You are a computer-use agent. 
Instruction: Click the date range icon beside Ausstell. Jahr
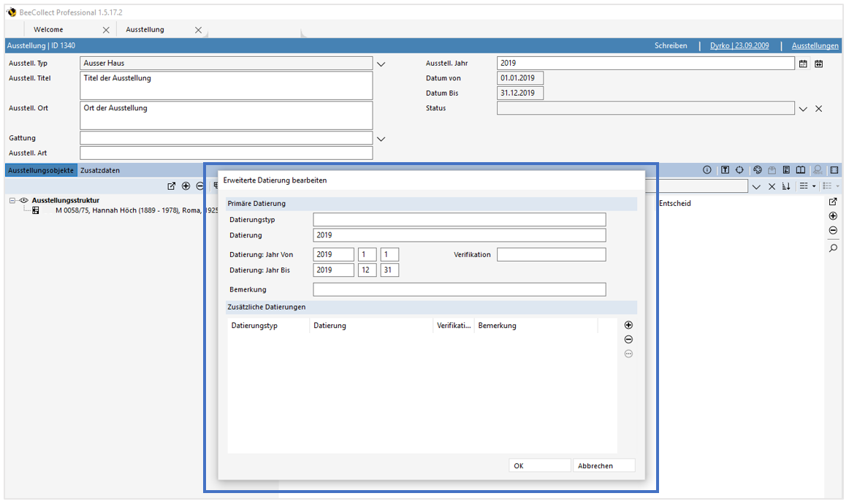[x=819, y=64]
